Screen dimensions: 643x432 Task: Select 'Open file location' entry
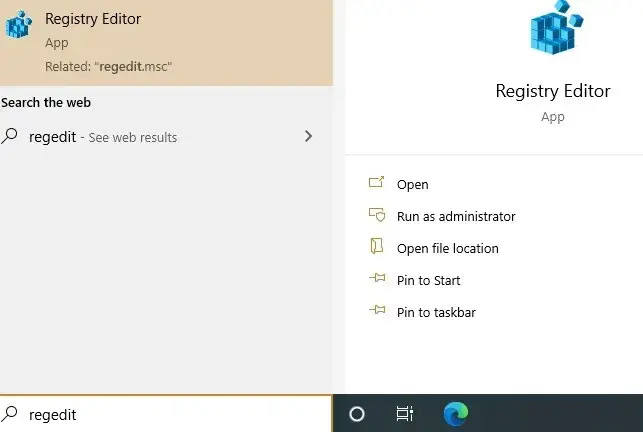[x=447, y=248]
